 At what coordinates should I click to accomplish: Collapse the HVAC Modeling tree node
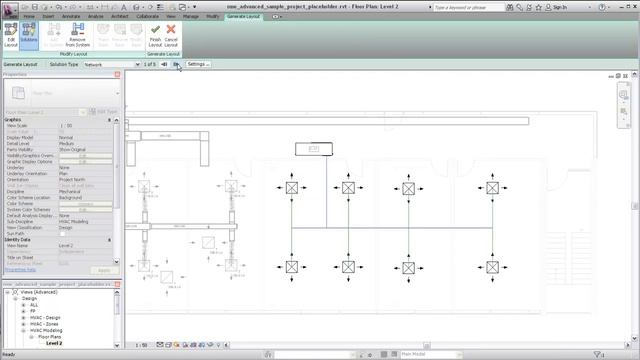click(23, 331)
